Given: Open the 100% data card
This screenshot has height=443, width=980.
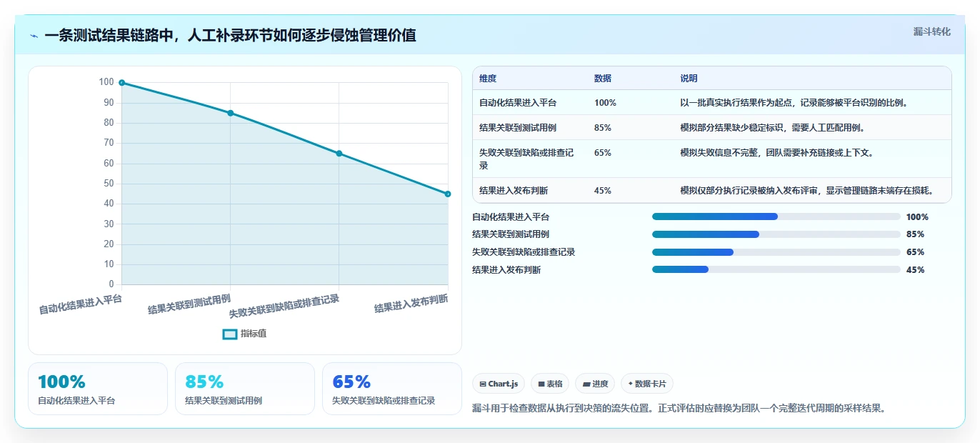Looking at the screenshot, I should pyautogui.click(x=98, y=389).
